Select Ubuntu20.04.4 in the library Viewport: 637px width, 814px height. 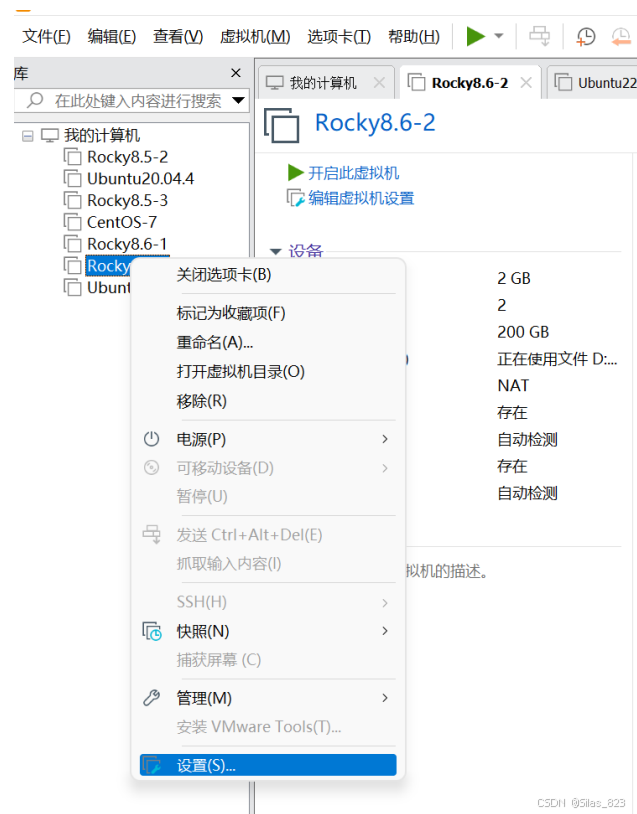[x=140, y=179]
